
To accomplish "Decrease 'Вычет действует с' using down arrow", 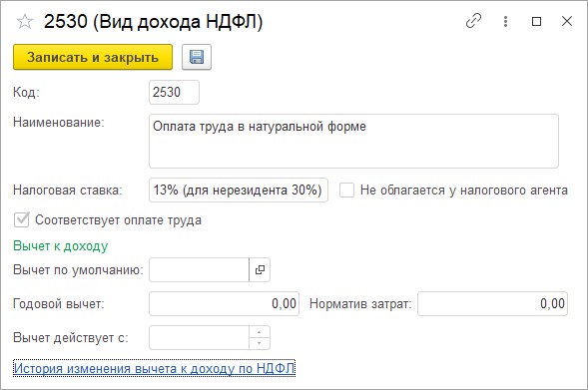I will pyautogui.click(x=260, y=343).
